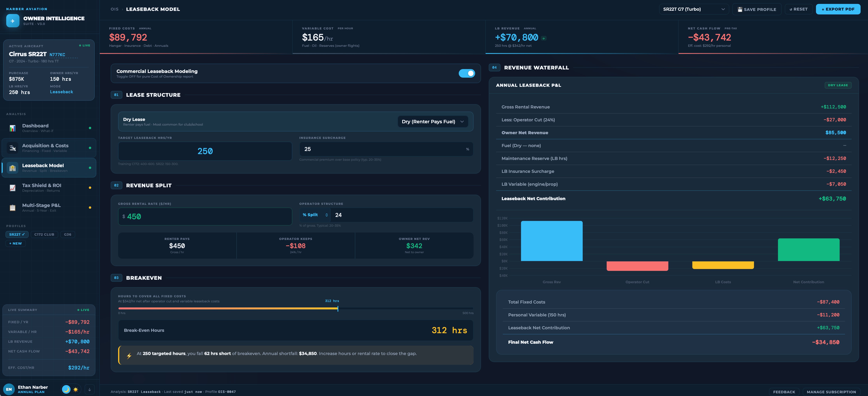Select the C172 CLUB profile chip
Screen dimensions: 868x396
[44, 234]
